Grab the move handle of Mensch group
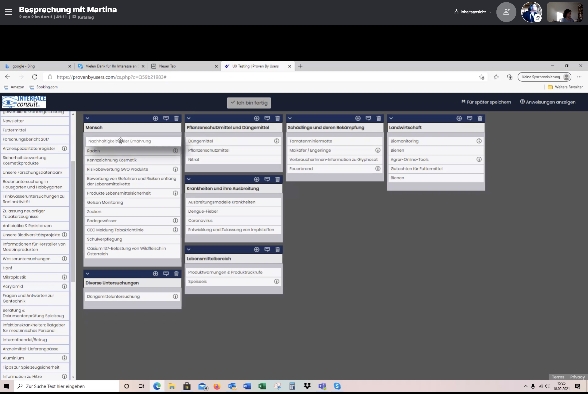Viewport: 588px width, 394px height. [155, 118]
